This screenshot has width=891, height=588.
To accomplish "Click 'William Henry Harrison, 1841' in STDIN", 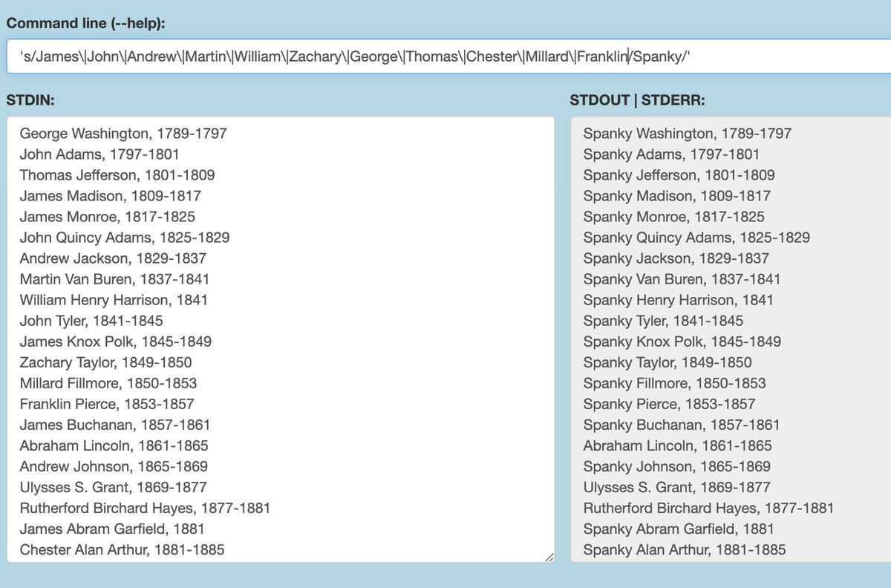I will tap(114, 300).
